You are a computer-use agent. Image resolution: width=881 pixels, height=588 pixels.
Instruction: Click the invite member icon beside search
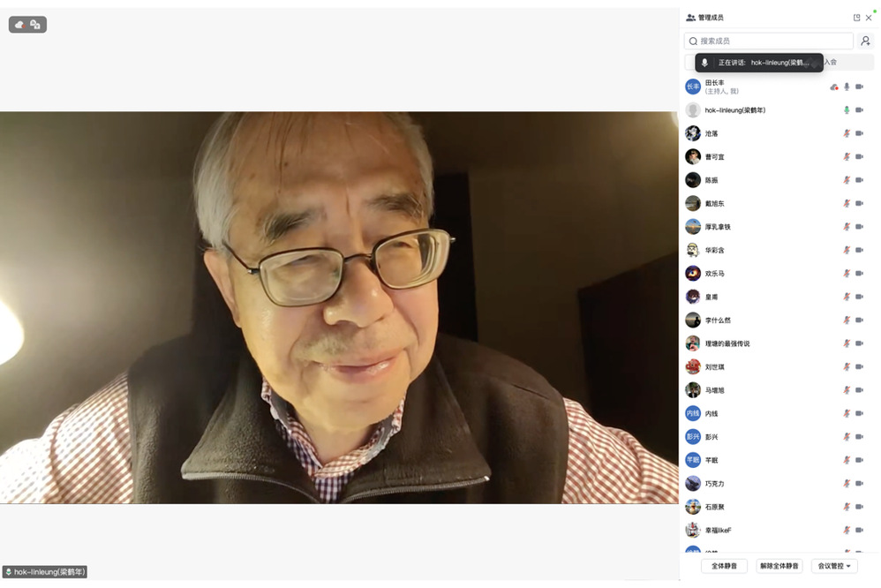[865, 41]
